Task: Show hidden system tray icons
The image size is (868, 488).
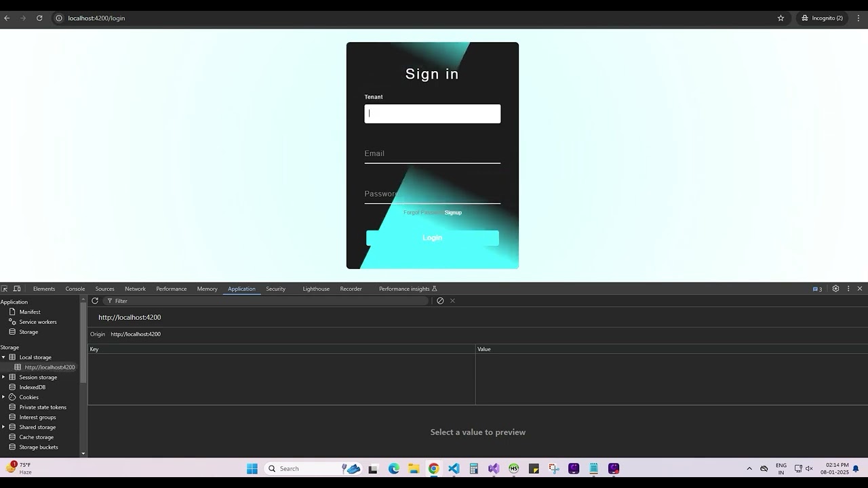Action: (x=749, y=468)
